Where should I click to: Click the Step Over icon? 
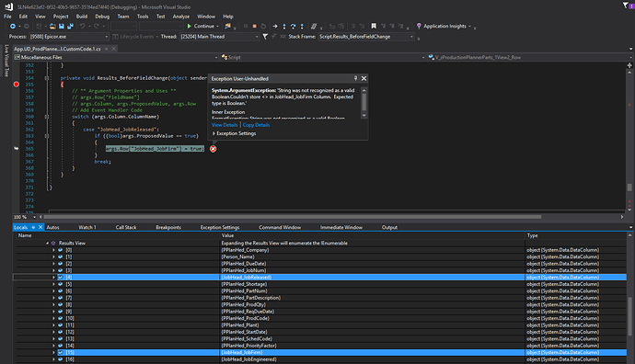click(x=293, y=27)
